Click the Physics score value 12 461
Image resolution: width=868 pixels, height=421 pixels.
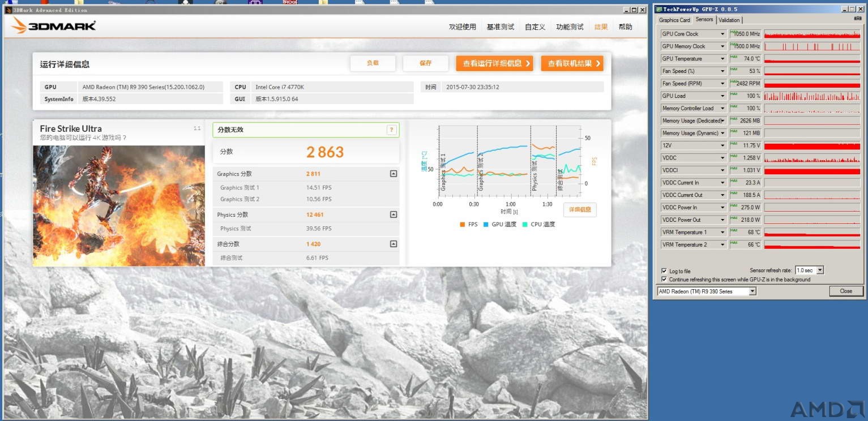point(315,215)
